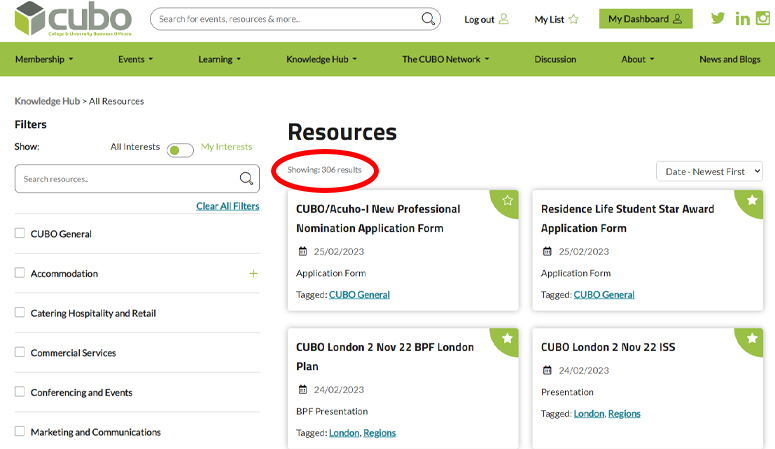775x449 pixels.
Task: Check the Catering Hospitality and Retail checkbox
Action: point(20,312)
